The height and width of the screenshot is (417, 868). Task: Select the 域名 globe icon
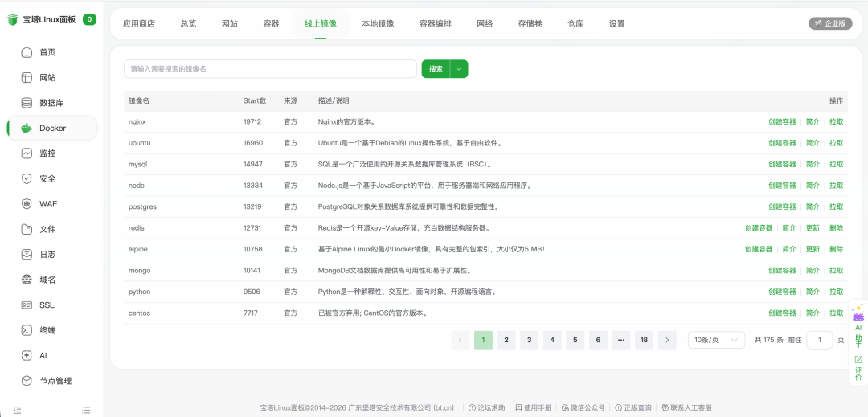point(27,280)
